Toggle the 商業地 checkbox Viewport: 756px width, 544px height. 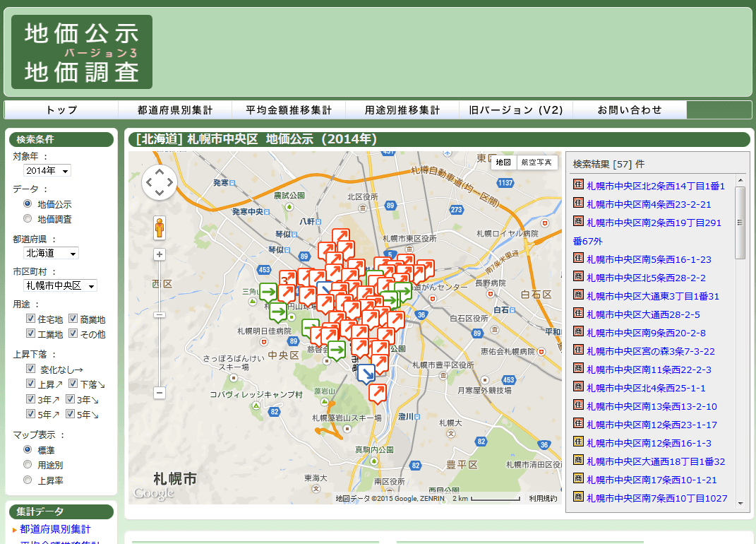click(x=73, y=319)
